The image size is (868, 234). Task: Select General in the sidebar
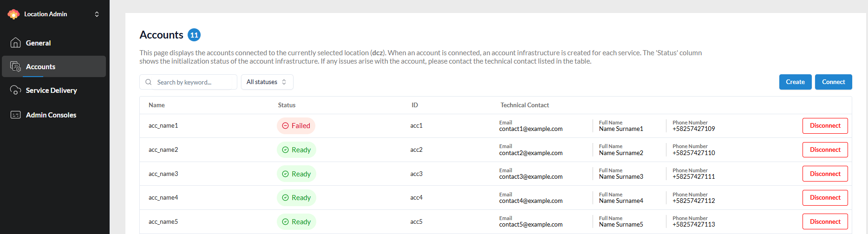click(x=38, y=43)
